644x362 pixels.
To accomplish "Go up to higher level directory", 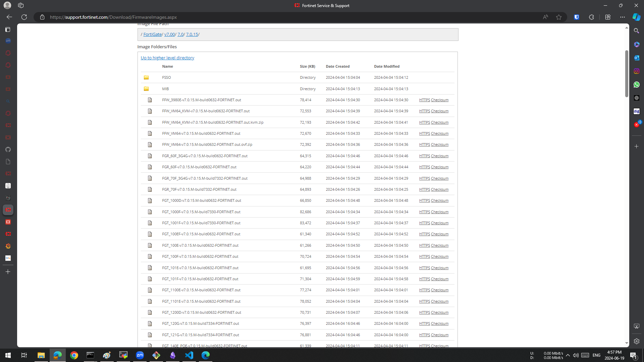I will point(167,58).
